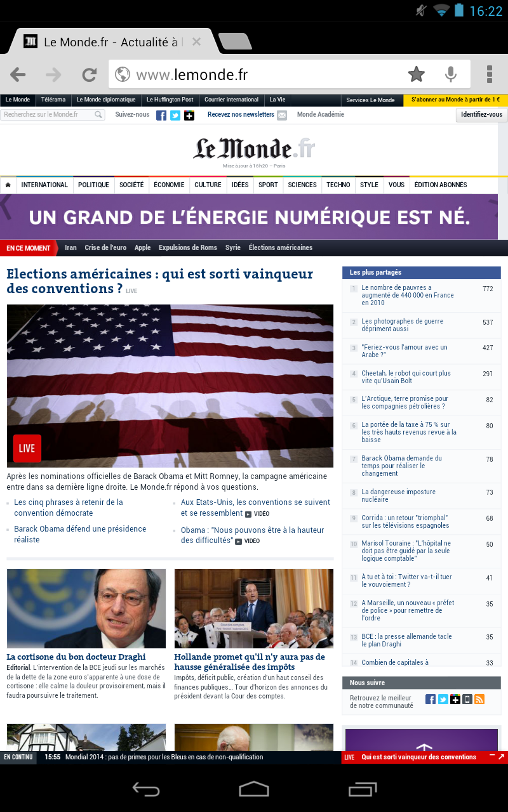Open Le Monde Facebook page icon
The image size is (508, 812).
tap(161, 115)
